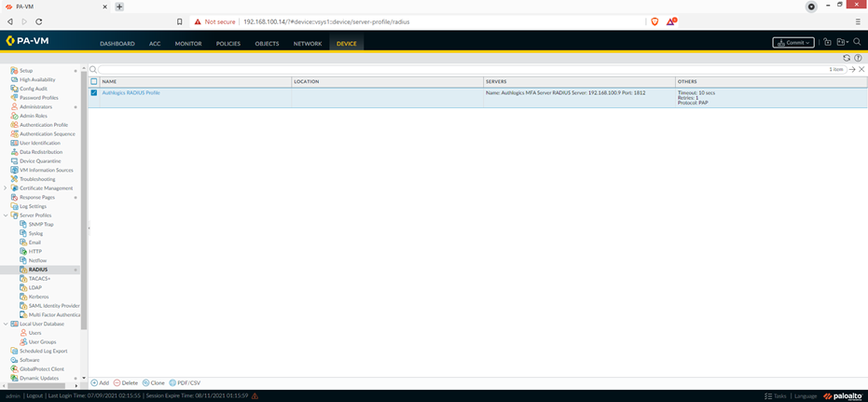Apply the filter with the arrow icon
This screenshot has width=868, height=402.
(x=852, y=69)
